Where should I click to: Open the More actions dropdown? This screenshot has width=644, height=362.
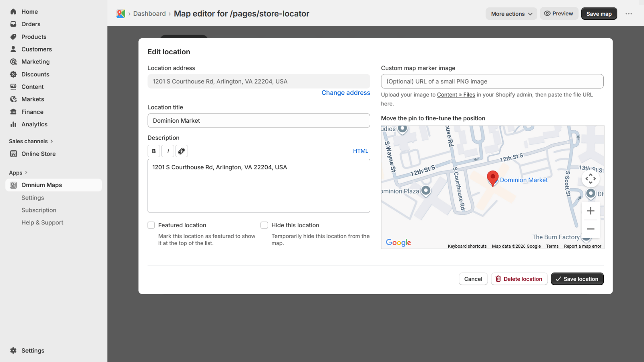[510, 13]
